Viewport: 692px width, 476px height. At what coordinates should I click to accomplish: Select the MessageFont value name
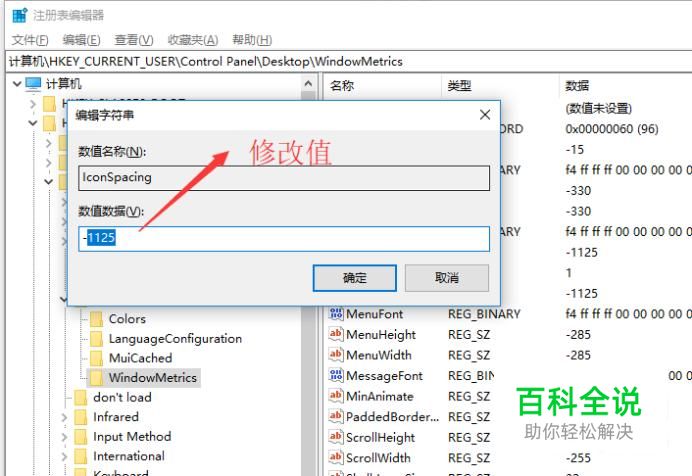384,376
